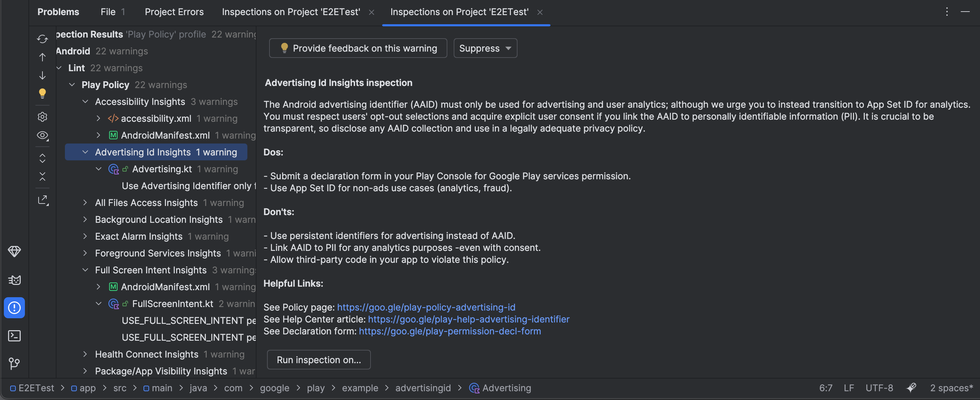
Task: Open the play-policy-advertising-id link
Action: [426, 307]
